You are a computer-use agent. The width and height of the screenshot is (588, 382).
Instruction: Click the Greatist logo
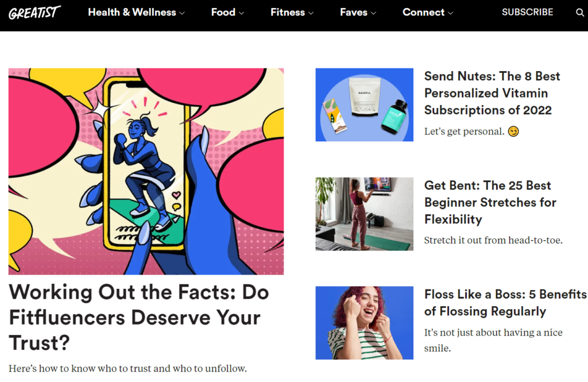pyautogui.click(x=34, y=13)
